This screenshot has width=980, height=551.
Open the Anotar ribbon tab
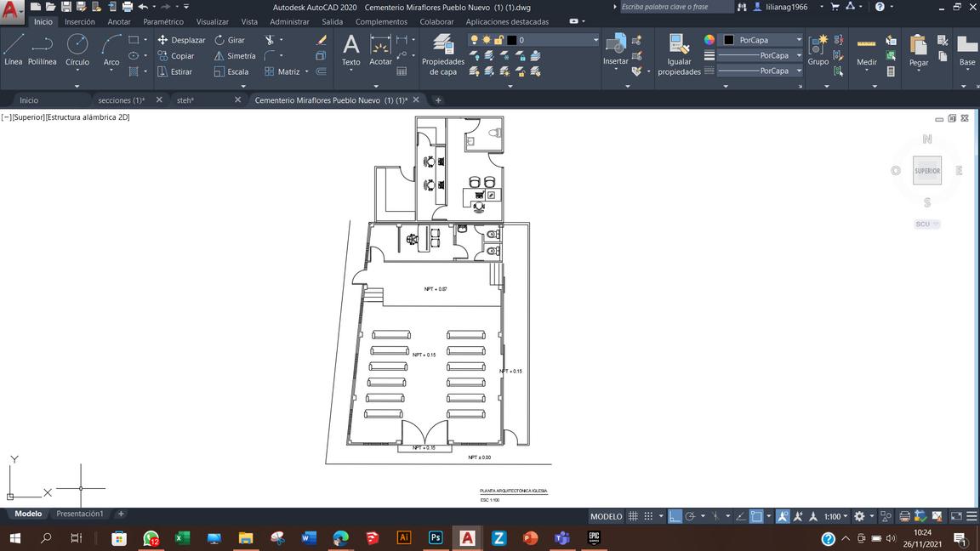point(119,22)
